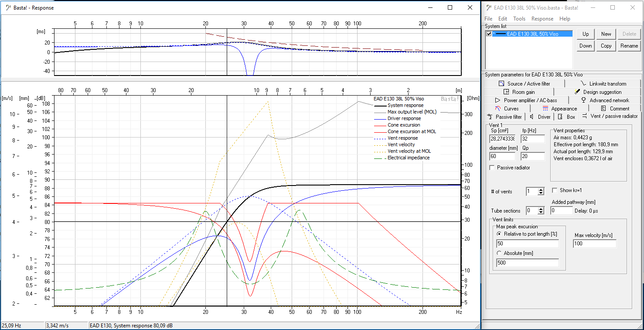The image size is (644, 330).
Task: Toggle the Show kr=1 checkbox
Action: pos(555,190)
